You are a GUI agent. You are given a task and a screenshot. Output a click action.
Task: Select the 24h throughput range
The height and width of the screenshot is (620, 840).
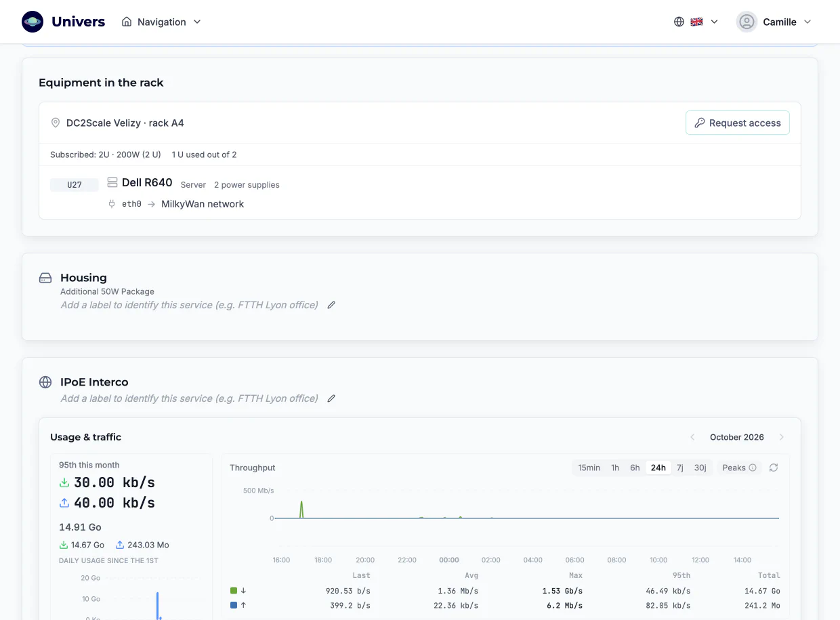click(x=658, y=468)
